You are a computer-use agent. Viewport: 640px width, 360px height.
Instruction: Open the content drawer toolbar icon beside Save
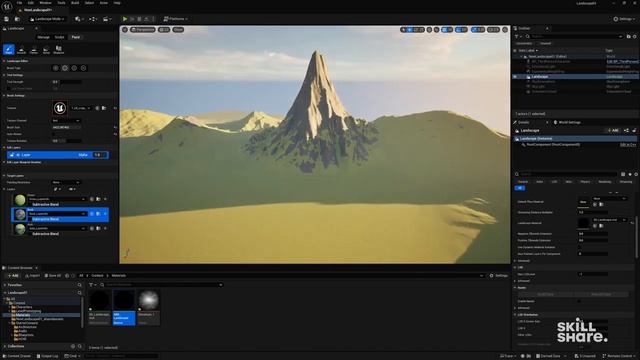tap(17, 19)
